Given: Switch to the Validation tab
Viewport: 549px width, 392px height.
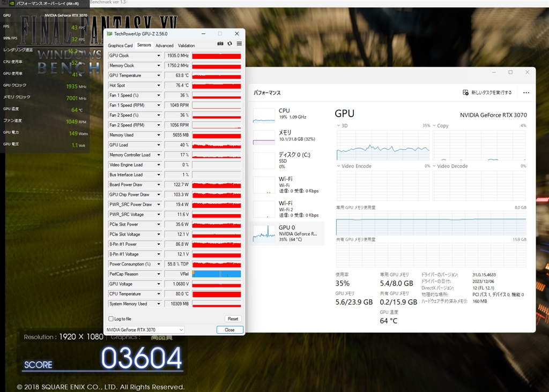Looking at the screenshot, I should click(x=186, y=46).
